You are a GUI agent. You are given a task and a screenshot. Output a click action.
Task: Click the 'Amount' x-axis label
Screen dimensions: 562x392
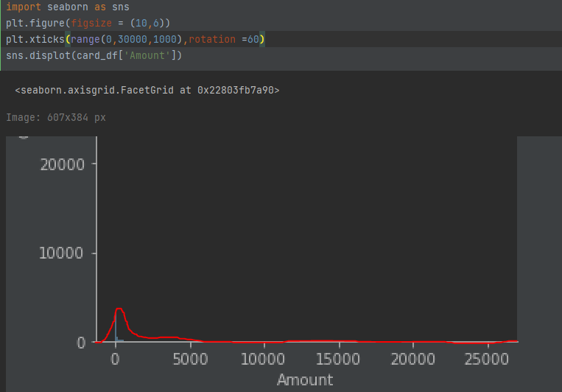pyautogui.click(x=305, y=379)
